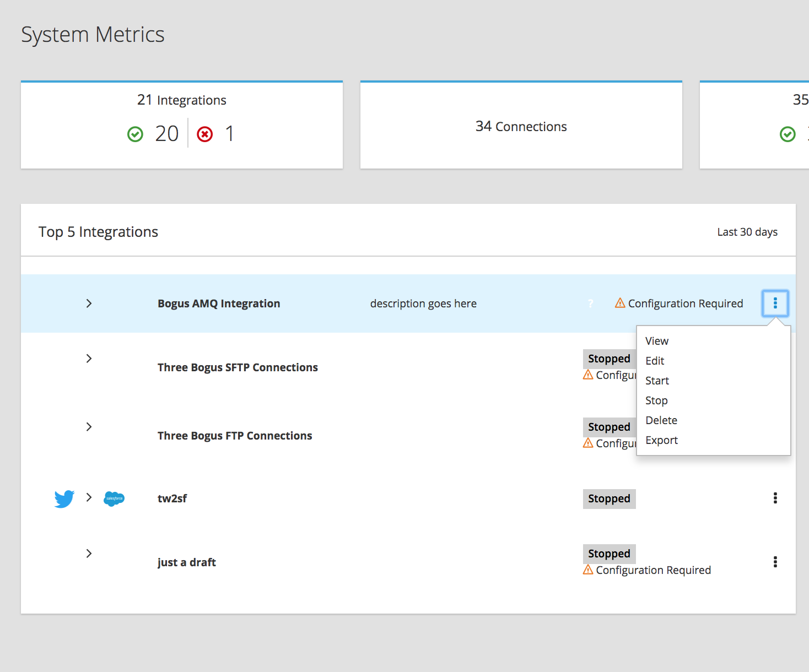Expand the Three Bogus FTP Connections row
Screen dimensions: 809x672
(89, 427)
